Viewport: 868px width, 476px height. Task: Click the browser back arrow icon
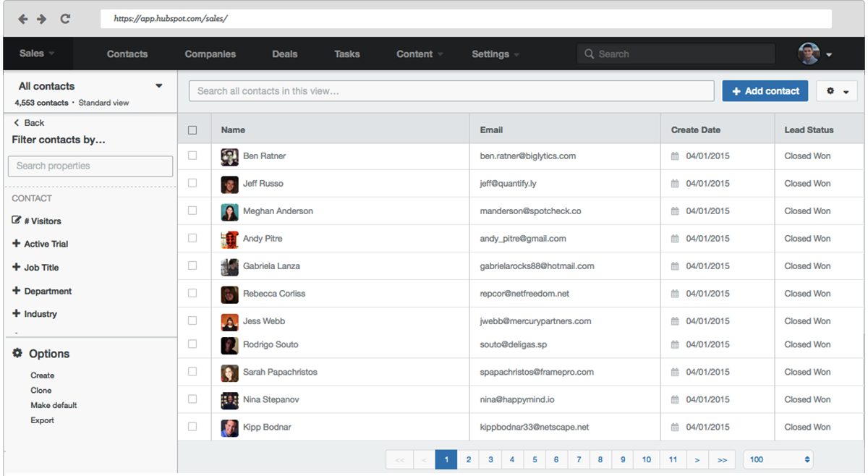(x=23, y=19)
